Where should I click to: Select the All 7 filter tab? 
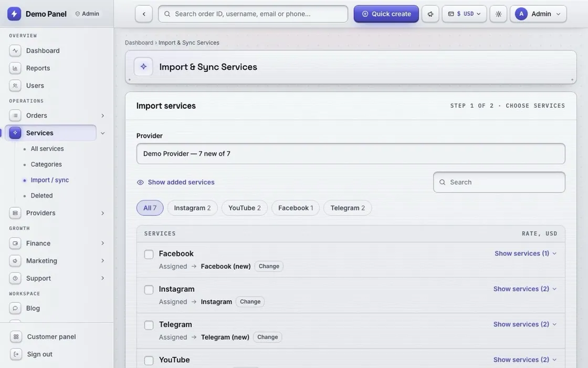pos(150,208)
